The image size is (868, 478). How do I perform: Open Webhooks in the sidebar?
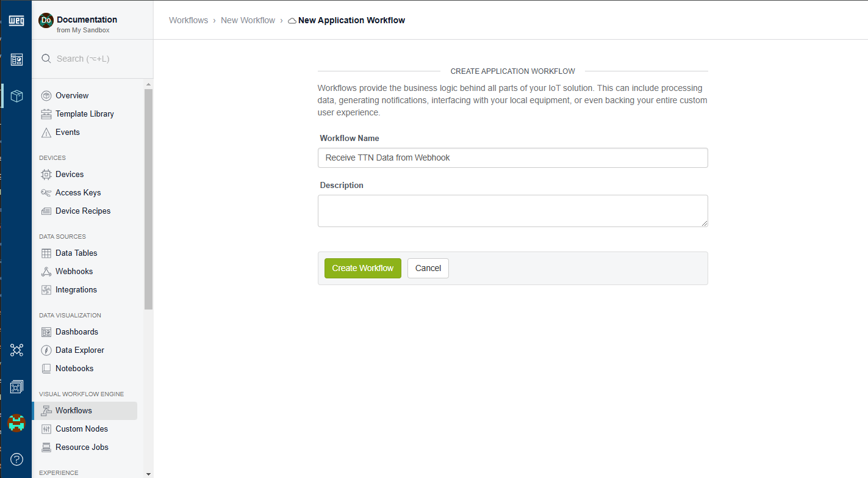[x=74, y=271]
